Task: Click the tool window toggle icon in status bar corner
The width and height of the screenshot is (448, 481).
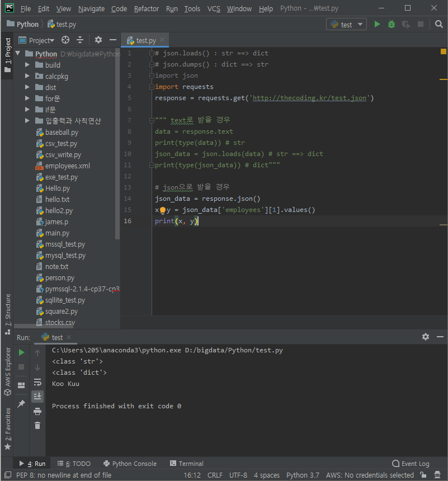Action: 8,475
